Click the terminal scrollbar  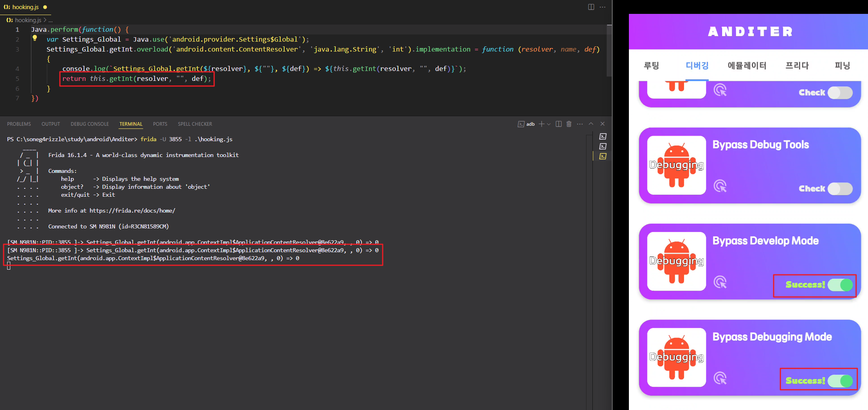(x=589, y=272)
